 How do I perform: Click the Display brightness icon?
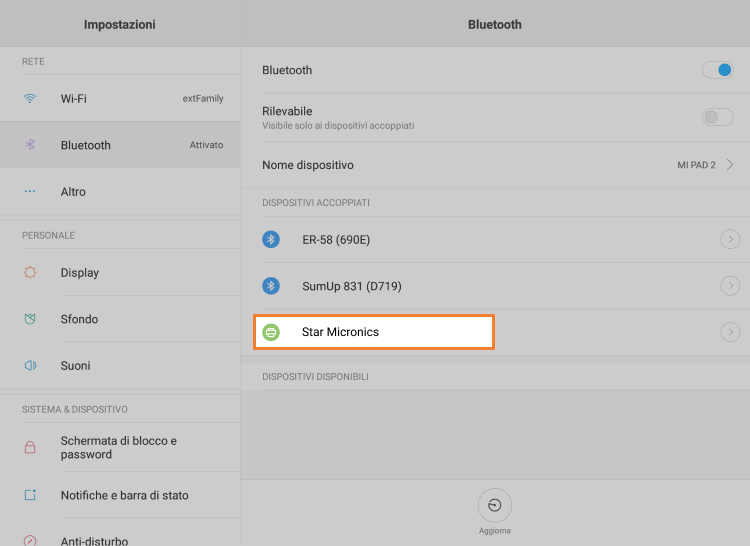(x=30, y=273)
